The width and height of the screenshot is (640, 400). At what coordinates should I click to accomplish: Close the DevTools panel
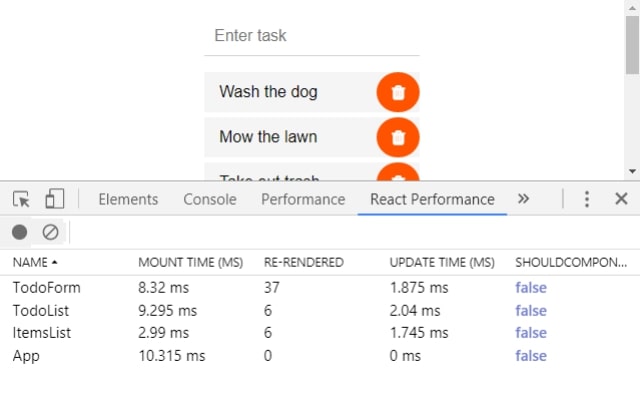tap(621, 199)
